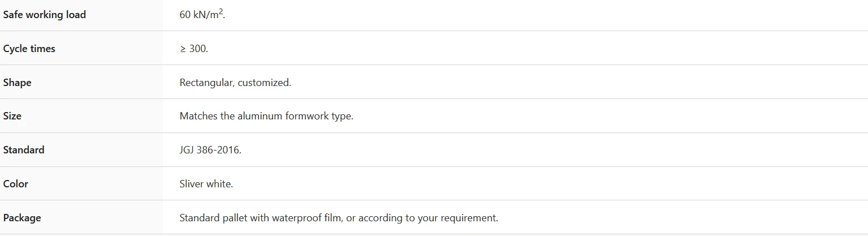Click the "≥" symbol before 300

[183, 49]
